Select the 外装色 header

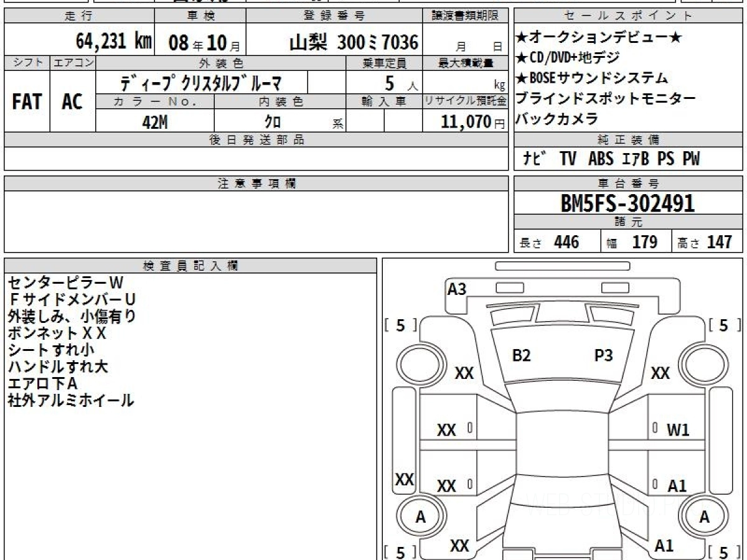click(221, 63)
